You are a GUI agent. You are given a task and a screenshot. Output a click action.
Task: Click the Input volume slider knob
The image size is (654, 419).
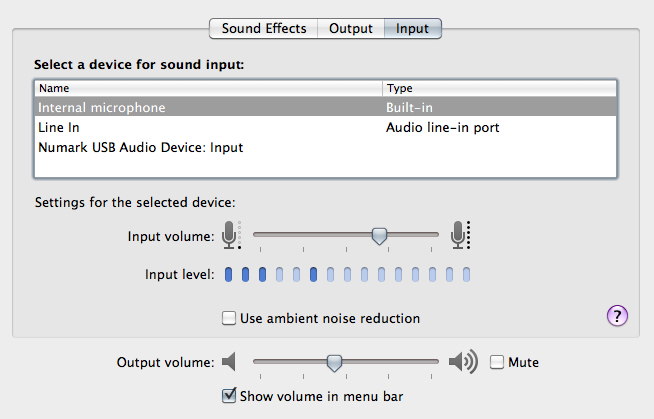pos(379,235)
